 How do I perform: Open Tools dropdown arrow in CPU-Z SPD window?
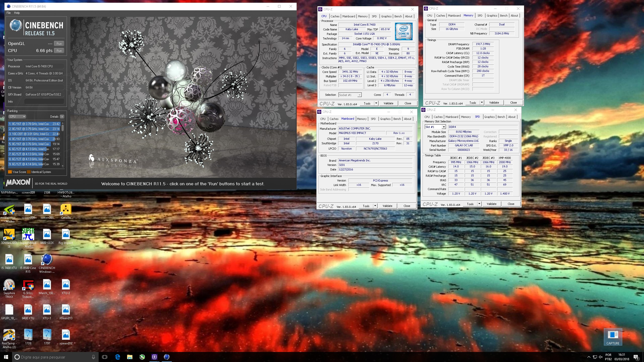(479, 204)
